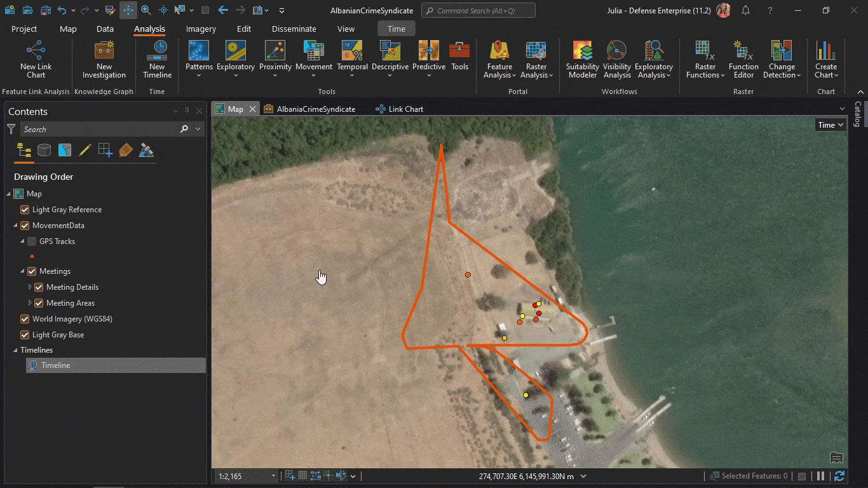Refresh the map view
Image resolution: width=868 pixels, height=488 pixels.
[x=839, y=476]
